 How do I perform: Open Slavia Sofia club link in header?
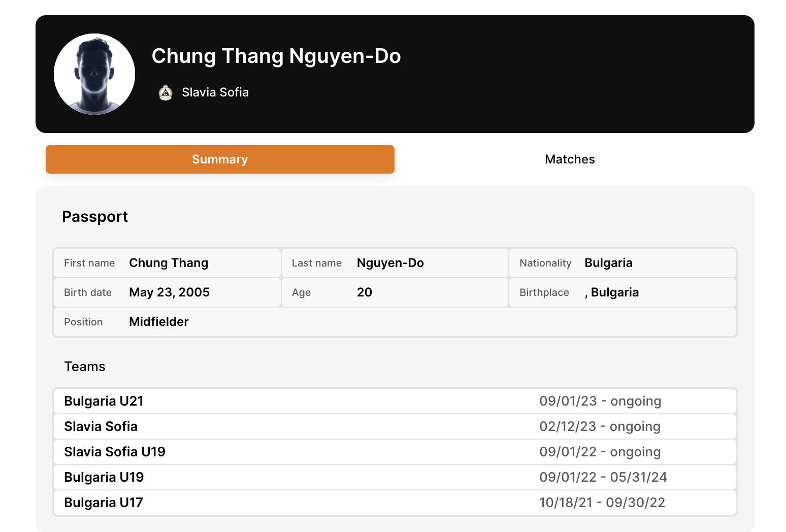(x=215, y=92)
